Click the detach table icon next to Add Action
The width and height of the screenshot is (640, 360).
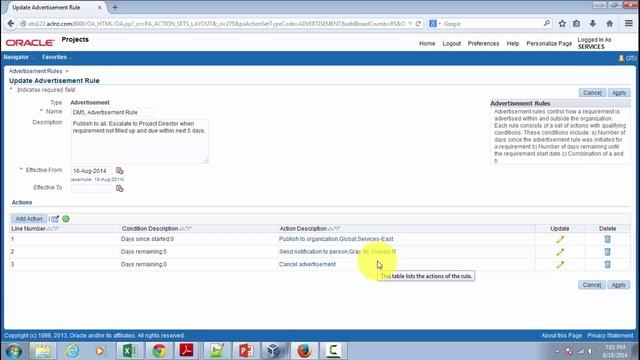click(55, 219)
